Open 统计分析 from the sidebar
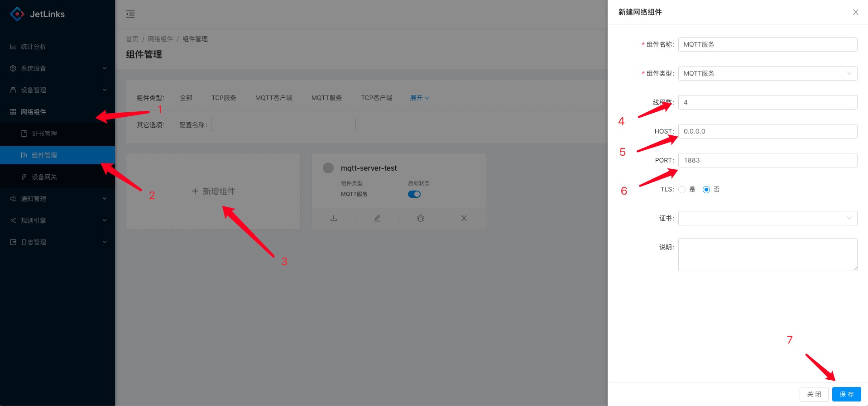Screen dimensions: 868x406 (34, 47)
